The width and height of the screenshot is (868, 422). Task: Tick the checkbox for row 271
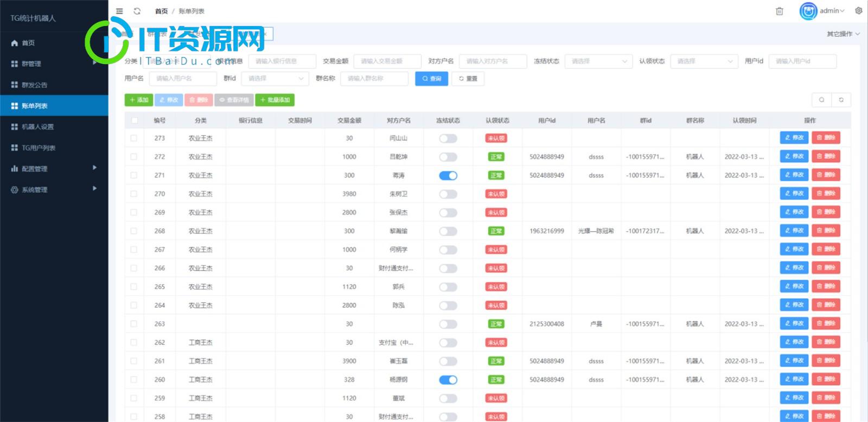click(134, 175)
